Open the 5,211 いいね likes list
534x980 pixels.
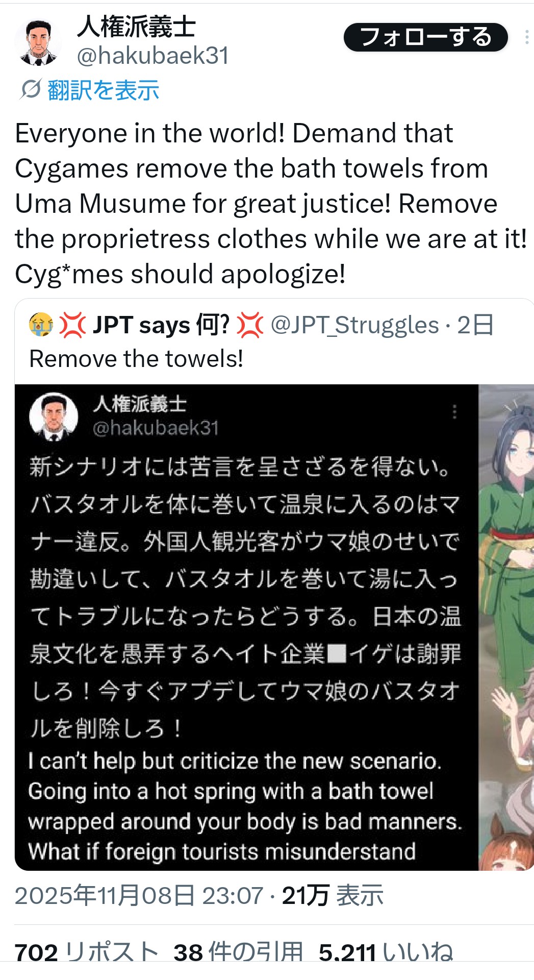click(x=386, y=951)
